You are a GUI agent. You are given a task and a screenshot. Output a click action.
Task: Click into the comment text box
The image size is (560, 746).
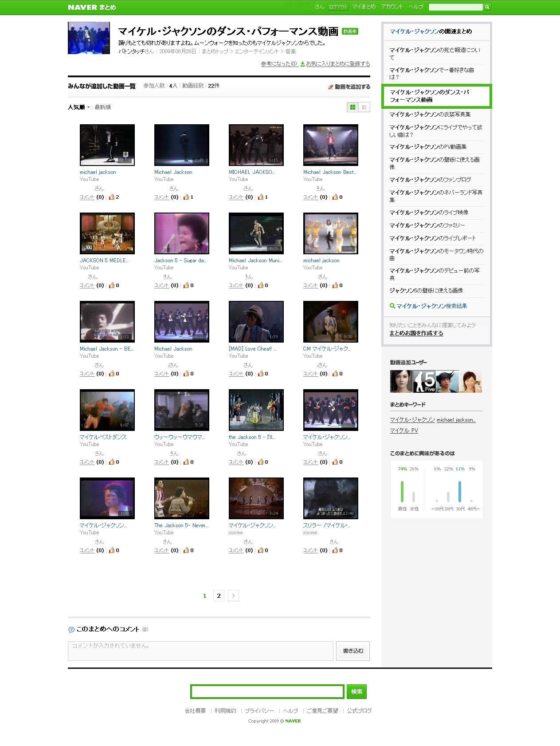point(200,651)
